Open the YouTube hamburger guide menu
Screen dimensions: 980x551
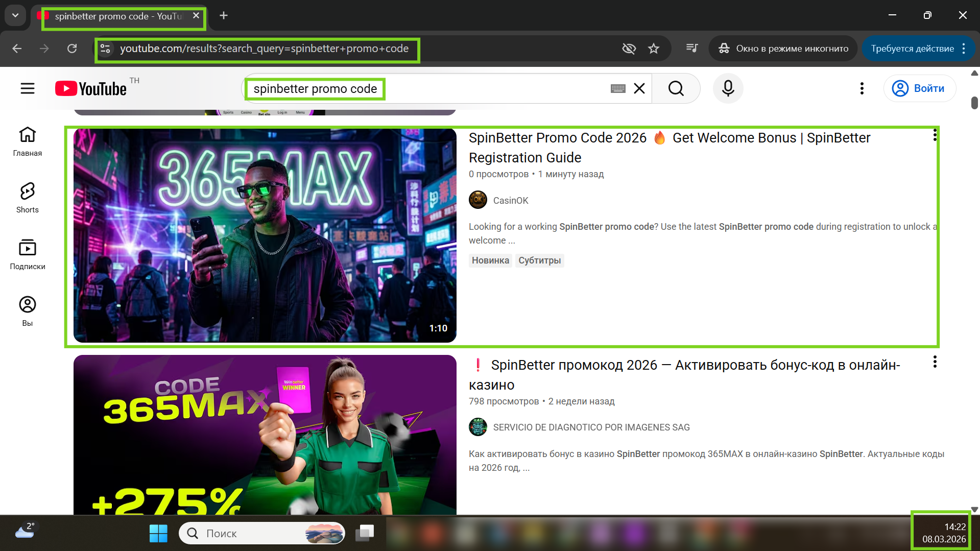[x=28, y=89]
